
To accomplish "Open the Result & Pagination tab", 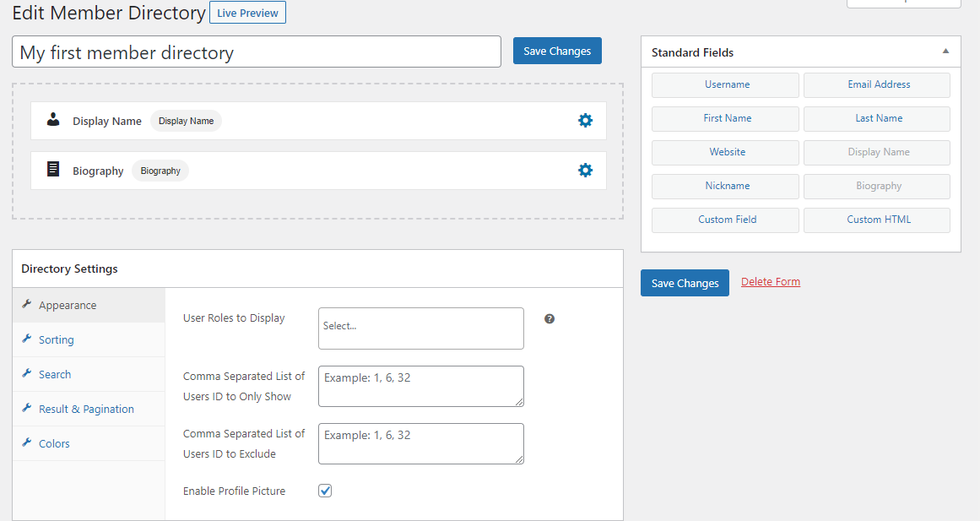I will point(89,409).
